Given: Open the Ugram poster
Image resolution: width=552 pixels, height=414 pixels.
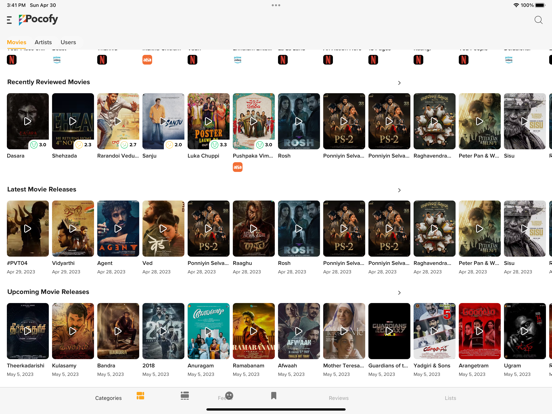Looking at the screenshot, I should (x=525, y=331).
